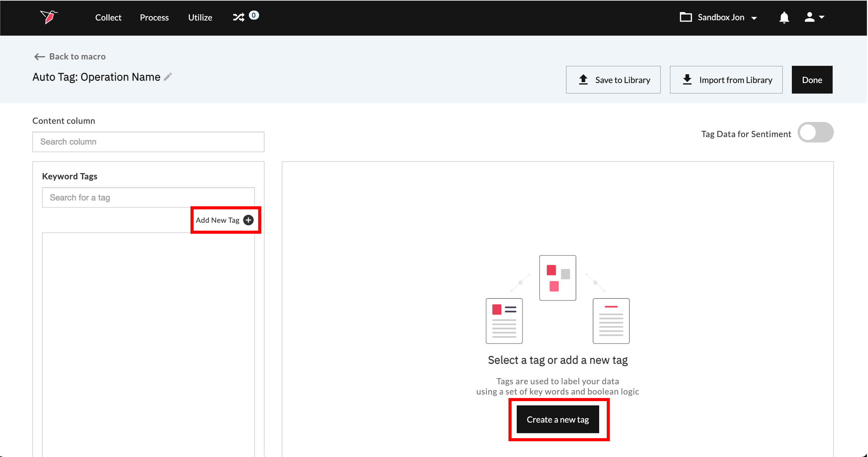Open the notifications bell
The height and width of the screenshot is (457, 868).
784,17
